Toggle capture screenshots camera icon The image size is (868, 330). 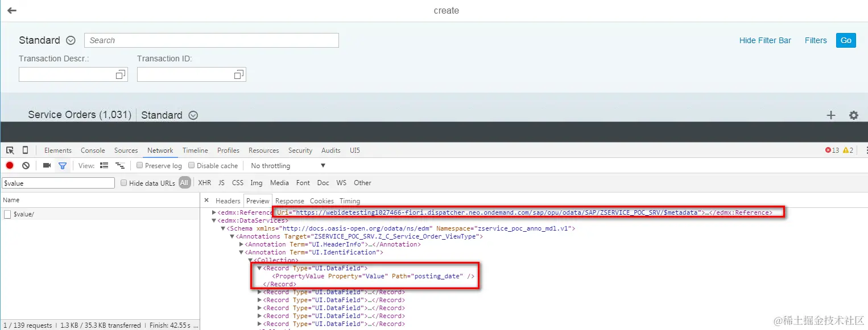coord(47,166)
